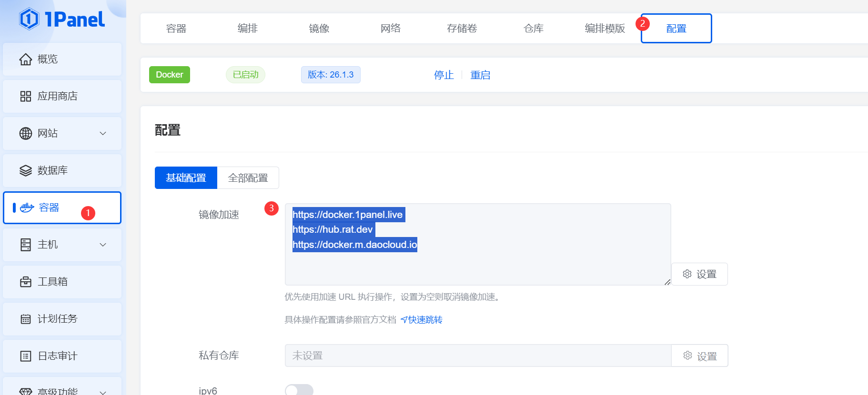Click the 数据库 database layers icon
868x395 pixels.
26,170
